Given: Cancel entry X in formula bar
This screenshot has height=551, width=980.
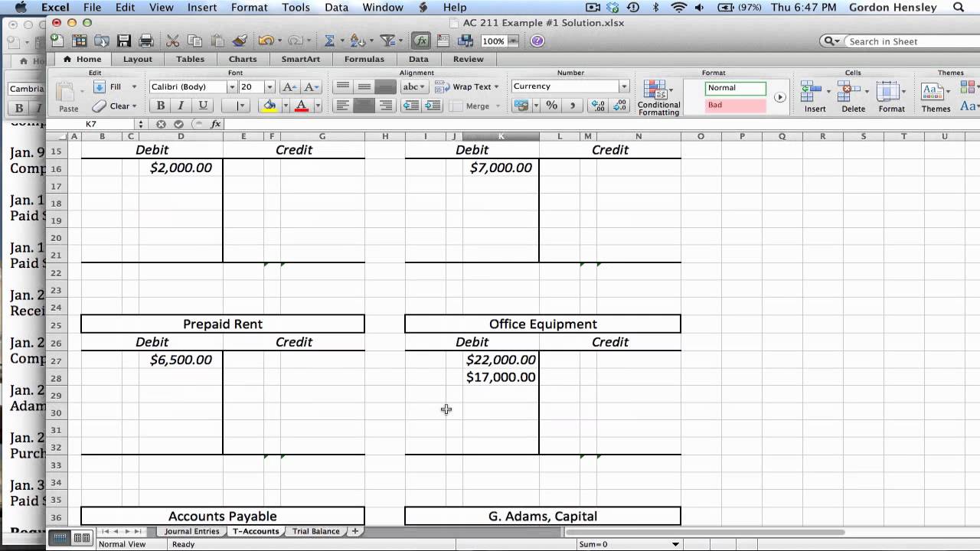Looking at the screenshot, I should pyautogui.click(x=161, y=124).
